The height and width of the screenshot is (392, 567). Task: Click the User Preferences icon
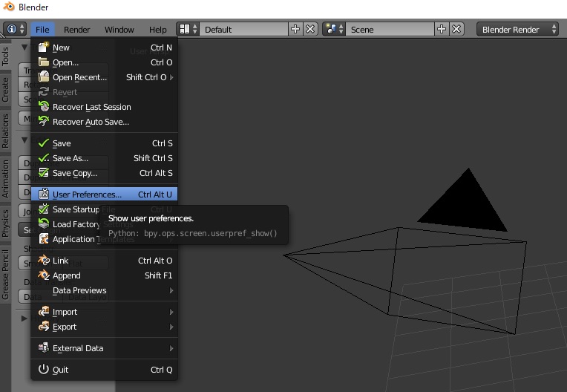coord(43,195)
